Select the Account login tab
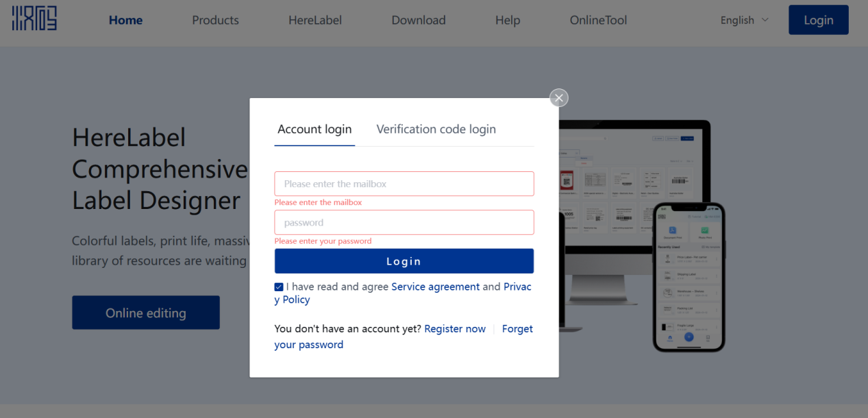This screenshot has width=868, height=418. click(314, 129)
